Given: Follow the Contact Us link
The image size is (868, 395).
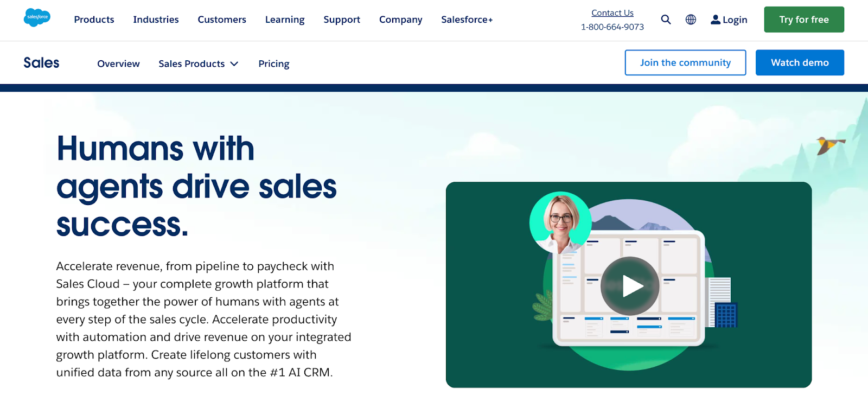Looking at the screenshot, I should tap(612, 13).
